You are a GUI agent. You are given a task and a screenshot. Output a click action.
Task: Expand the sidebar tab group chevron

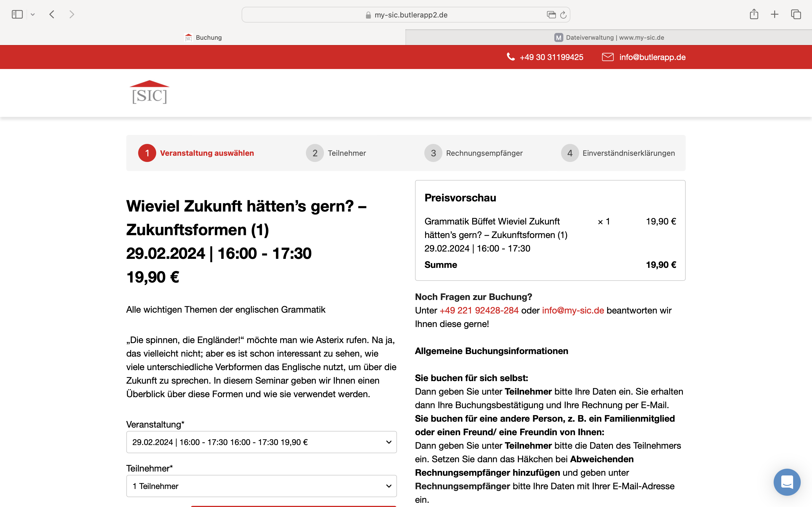coord(32,14)
